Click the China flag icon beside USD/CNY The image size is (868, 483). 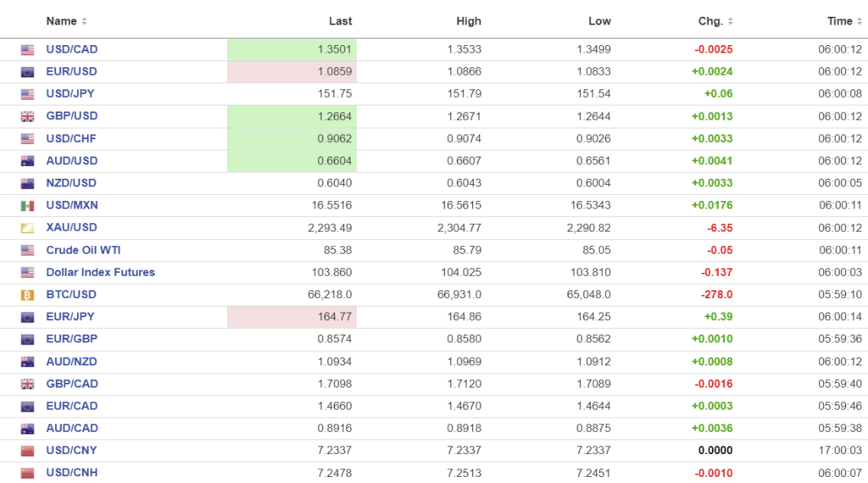pyautogui.click(x=27, y=451)
